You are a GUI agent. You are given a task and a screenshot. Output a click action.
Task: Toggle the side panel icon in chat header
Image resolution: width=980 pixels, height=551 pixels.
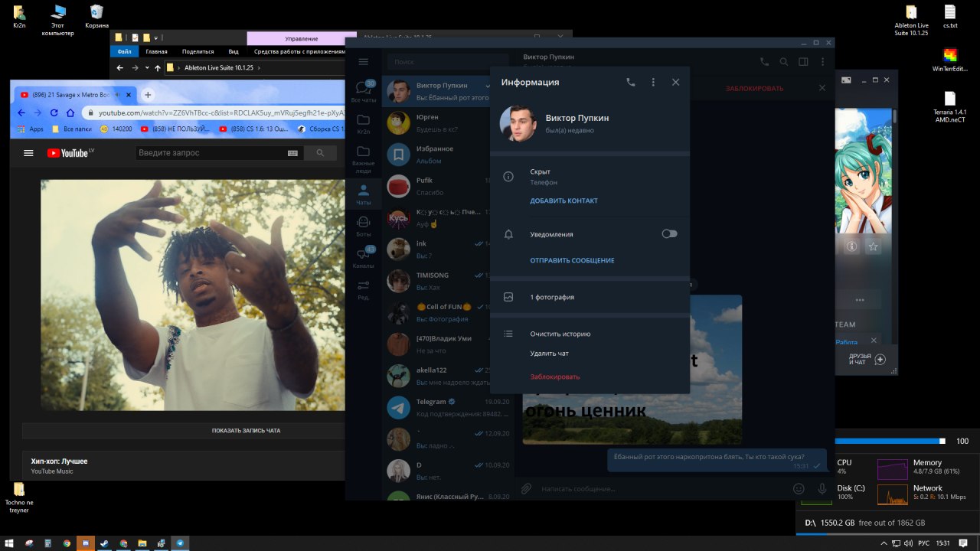[803, 62]
